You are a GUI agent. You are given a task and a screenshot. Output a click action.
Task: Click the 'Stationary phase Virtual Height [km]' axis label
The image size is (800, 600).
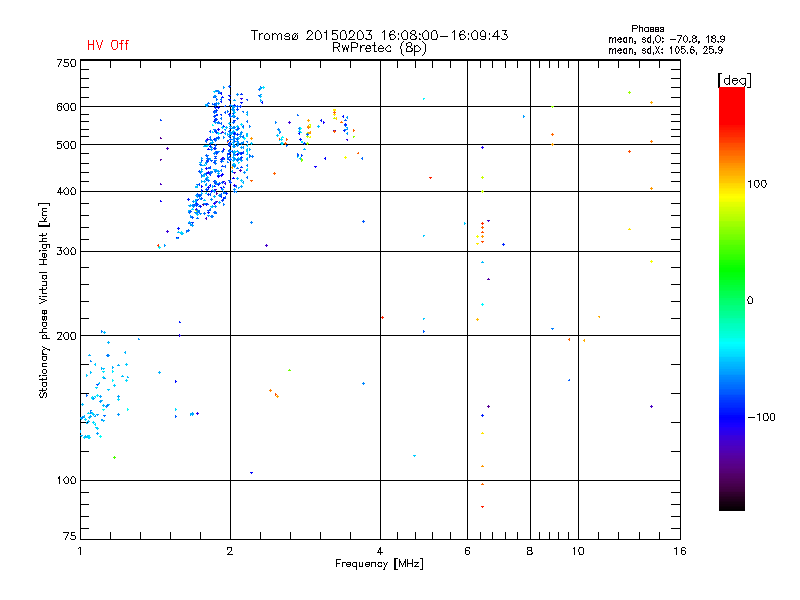[44, 300]
